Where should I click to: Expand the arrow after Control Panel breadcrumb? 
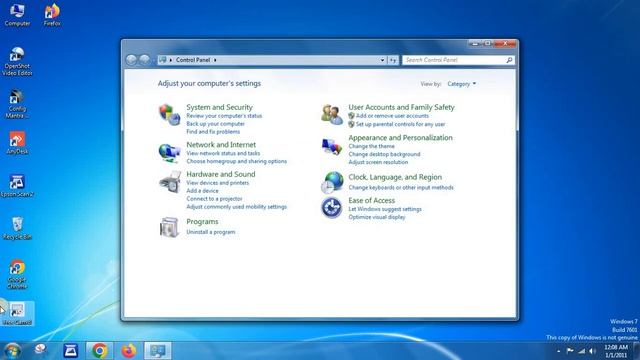pos(215,60)
